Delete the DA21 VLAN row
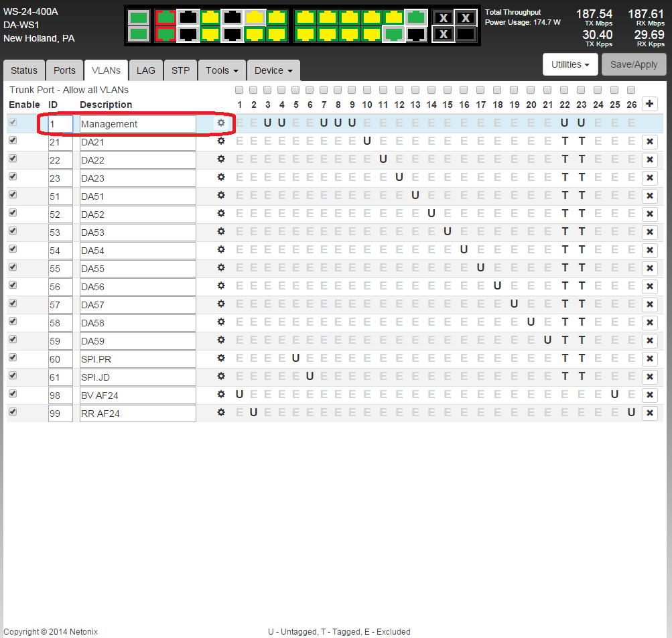The height and width of the screenshot is (638, 672). 650,141
